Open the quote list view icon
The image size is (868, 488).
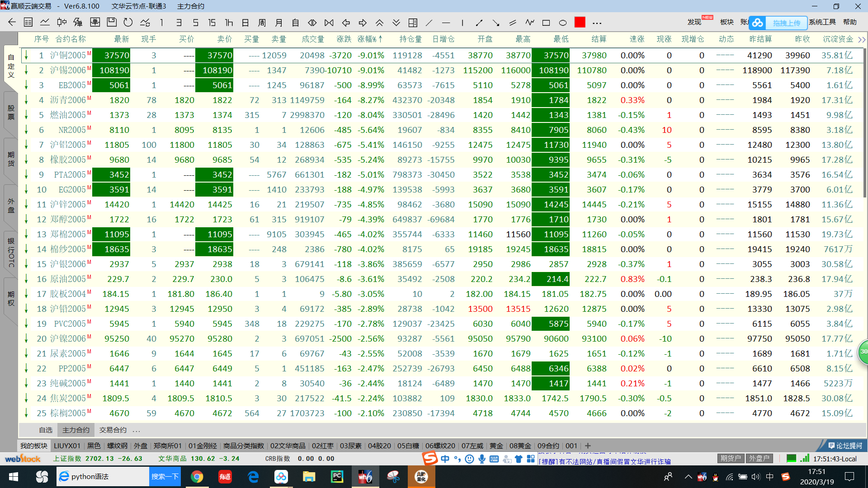click(28, 22)
